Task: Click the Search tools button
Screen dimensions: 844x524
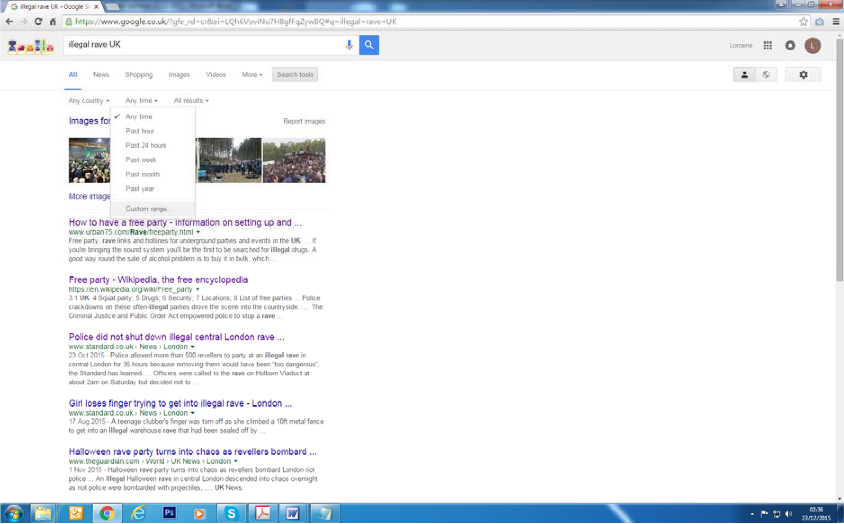Action: (295, 75)
